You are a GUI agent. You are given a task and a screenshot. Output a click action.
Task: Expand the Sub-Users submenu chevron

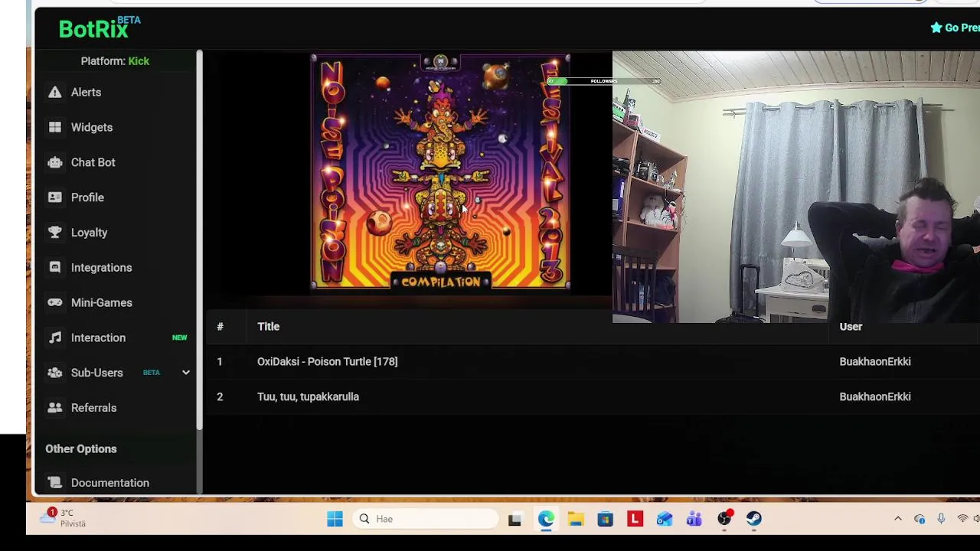coord(185,373)
